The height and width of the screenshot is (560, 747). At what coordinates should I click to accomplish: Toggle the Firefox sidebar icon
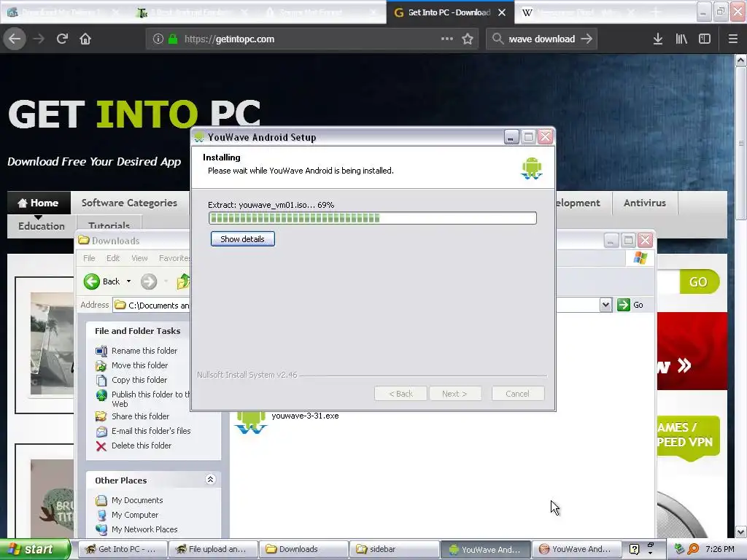pos(705,39)
